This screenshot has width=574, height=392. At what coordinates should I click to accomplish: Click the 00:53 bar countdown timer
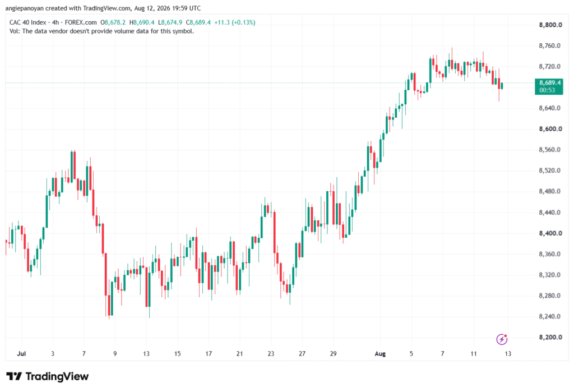547,90
